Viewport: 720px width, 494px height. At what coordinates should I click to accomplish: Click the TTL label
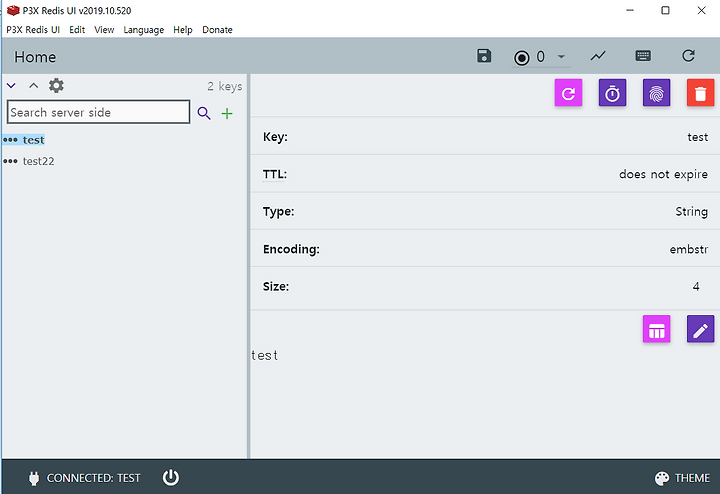click(275, 174)
